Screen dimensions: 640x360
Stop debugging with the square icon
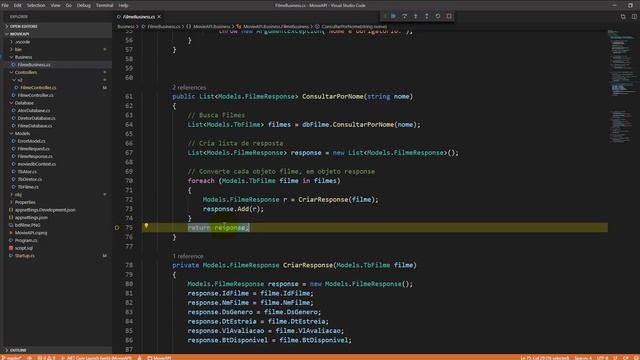coord(449,16)
